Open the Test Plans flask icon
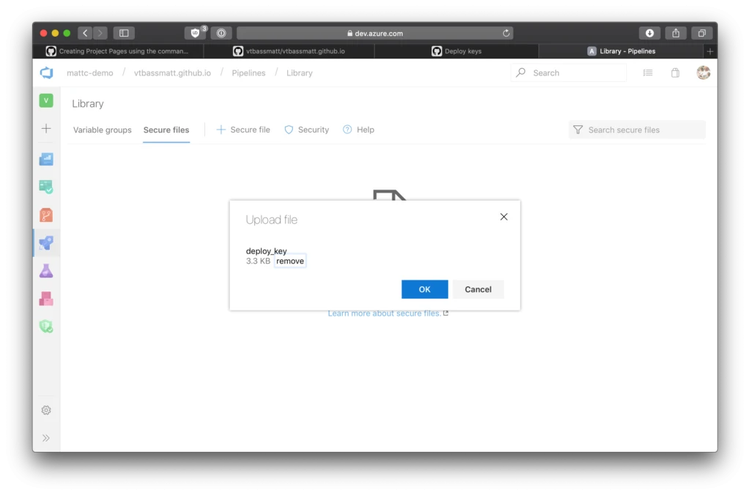The image size is (750, 495). 46,271
